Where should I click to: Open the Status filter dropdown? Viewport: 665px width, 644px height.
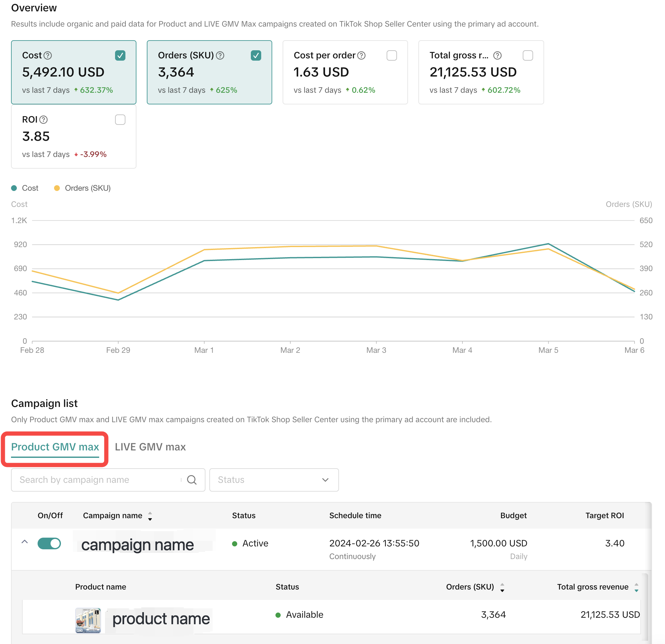[x=274, y=480]
